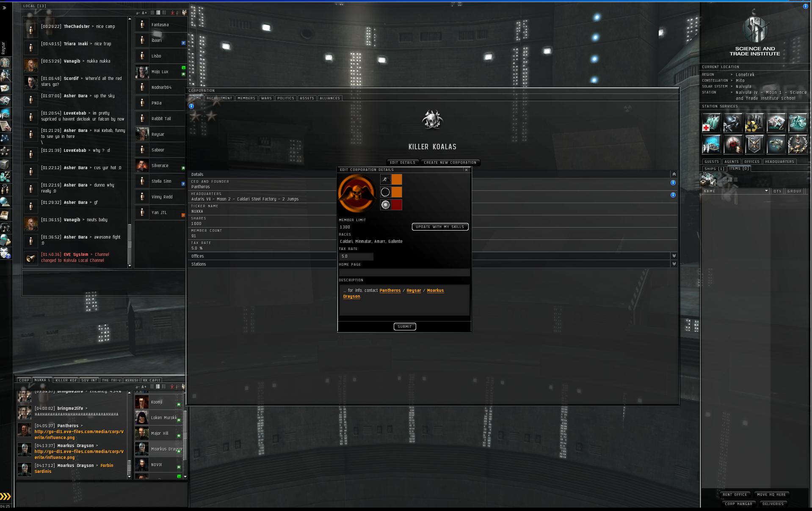Click the Reysar link in the description
Screen dimensions: 812x511
(x=414, y=291)
